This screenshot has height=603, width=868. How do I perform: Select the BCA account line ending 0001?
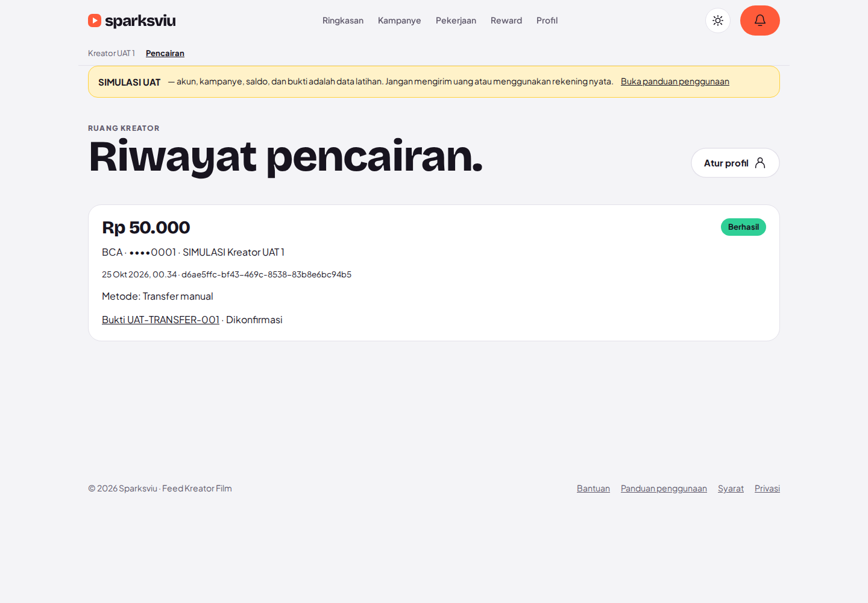[x=193, y=252]
